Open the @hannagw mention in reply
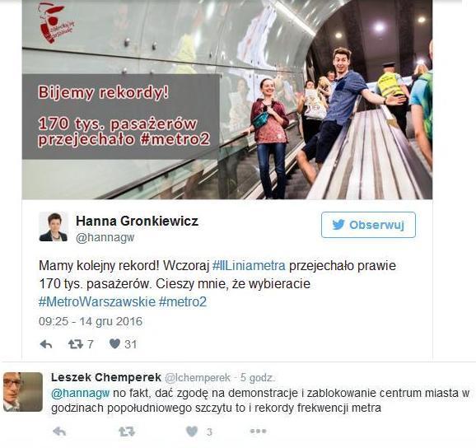476x448 pixels. 81,393
